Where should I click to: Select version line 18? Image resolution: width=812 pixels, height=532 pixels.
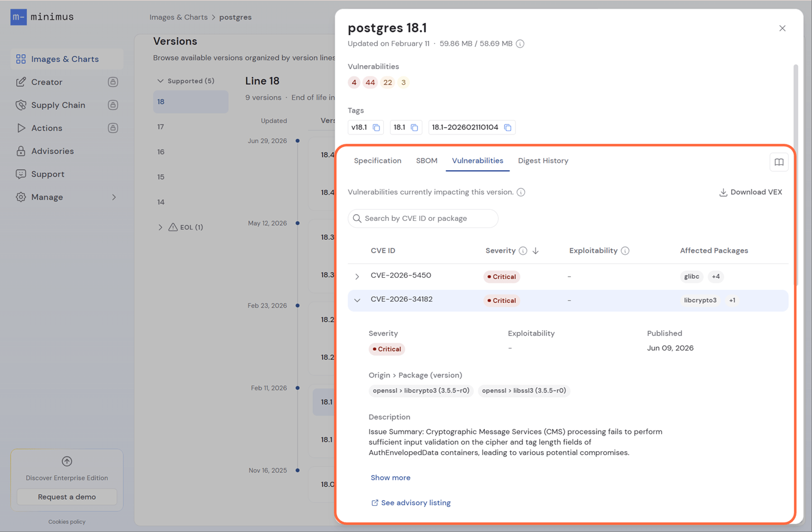(x=191, y=101)
